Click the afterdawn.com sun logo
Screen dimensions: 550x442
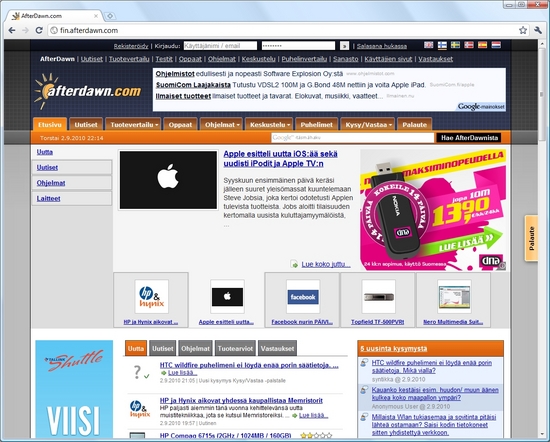(x=88, y=91)
